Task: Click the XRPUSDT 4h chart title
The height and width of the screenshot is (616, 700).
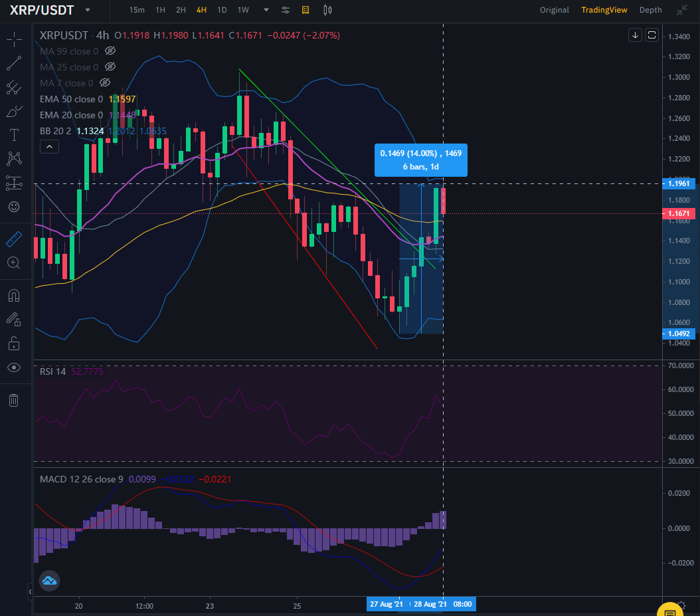Action: pos(74,35)
